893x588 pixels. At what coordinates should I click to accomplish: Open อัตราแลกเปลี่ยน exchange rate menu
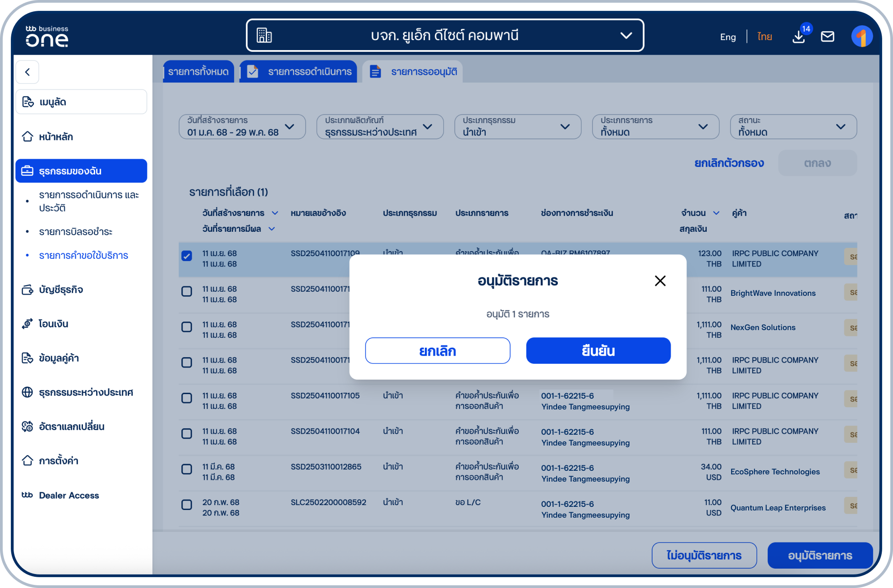(71, 427)
